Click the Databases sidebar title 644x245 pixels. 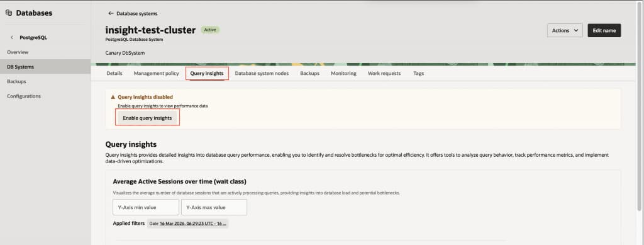coord(34,13)
